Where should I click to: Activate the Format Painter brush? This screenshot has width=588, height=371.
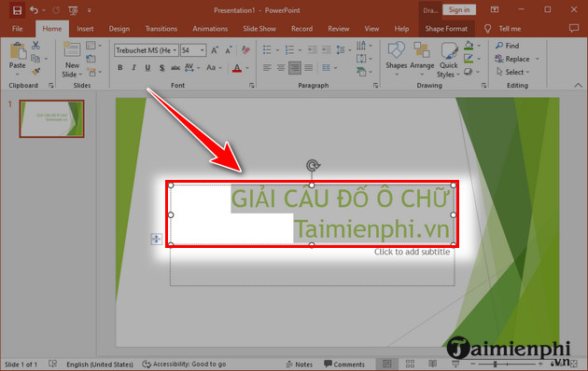point(36,71)
